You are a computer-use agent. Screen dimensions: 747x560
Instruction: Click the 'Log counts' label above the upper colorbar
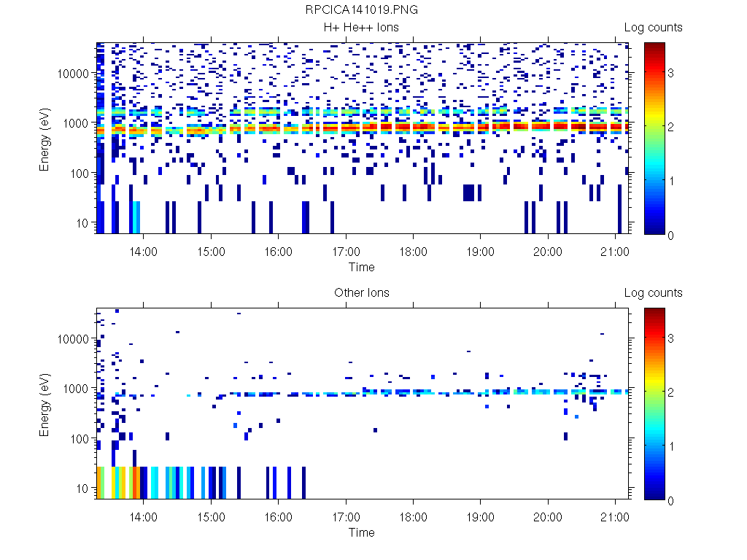pyautogui.click(x=653, y=28)
